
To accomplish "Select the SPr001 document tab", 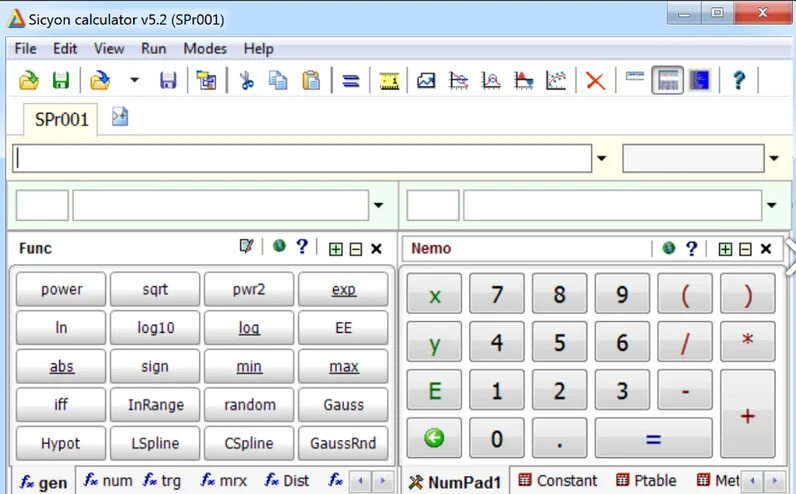I will coord(61,120).
